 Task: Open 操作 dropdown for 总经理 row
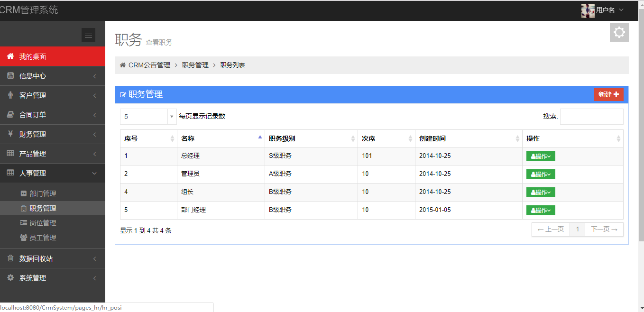click(x=541, y=156)
